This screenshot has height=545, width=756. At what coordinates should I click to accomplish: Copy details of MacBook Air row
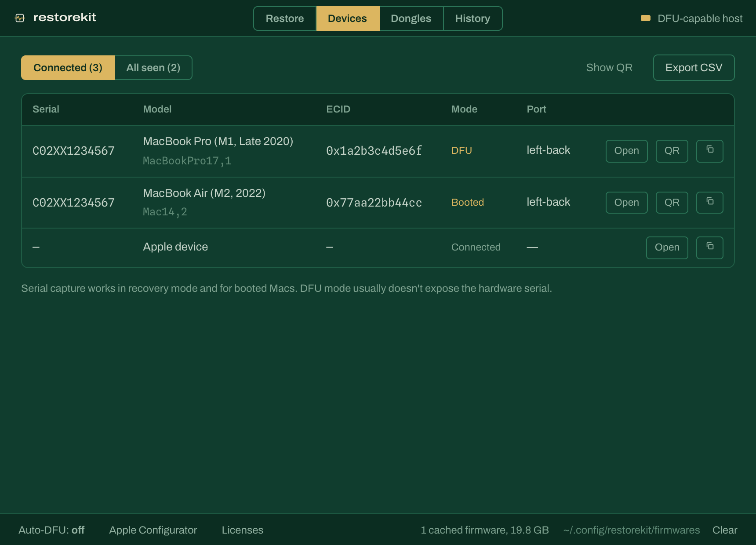[x=710, y=203]
